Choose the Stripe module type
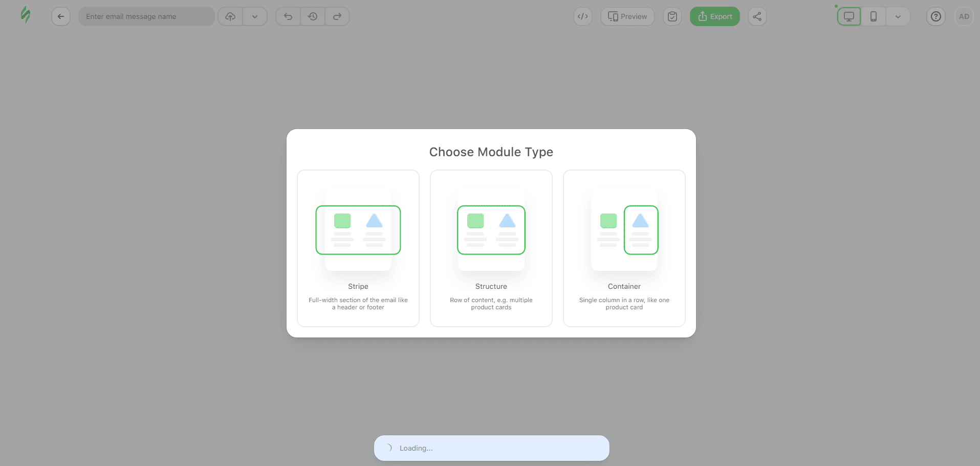Image resolution: width=980 pixels, height=466 pixels. click(358, 248)
